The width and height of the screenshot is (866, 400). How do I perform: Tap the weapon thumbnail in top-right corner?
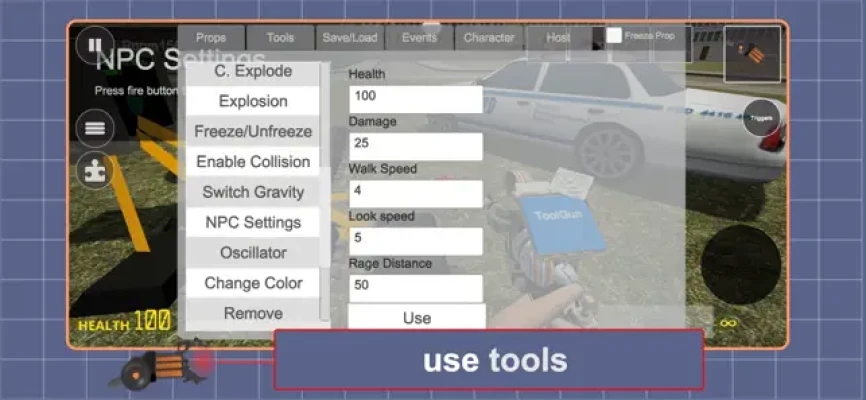(752, 53)
